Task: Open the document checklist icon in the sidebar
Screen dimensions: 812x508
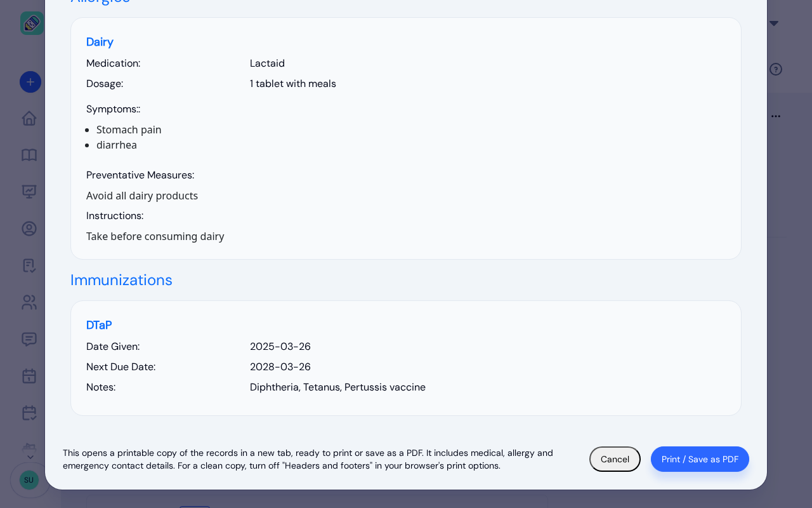Action: tap(29, 265)
